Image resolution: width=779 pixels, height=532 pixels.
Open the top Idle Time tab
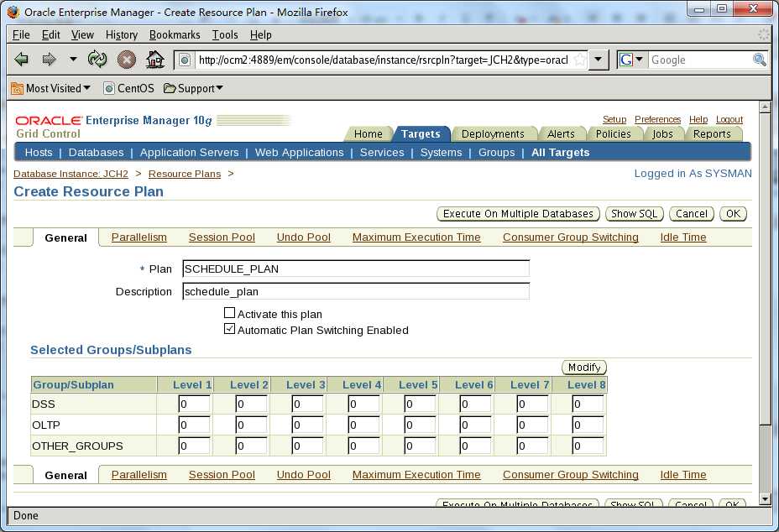pyautogui.click(x=683, y=237)
